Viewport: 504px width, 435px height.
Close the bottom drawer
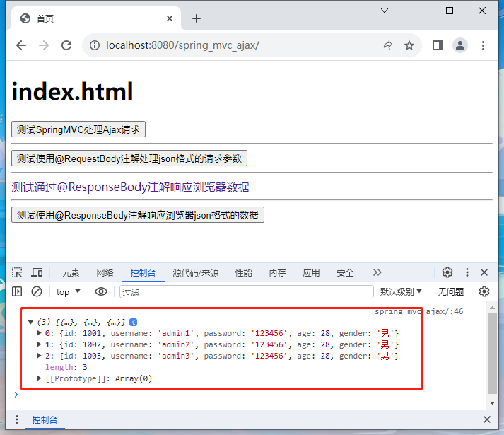[x=487, y=419]
